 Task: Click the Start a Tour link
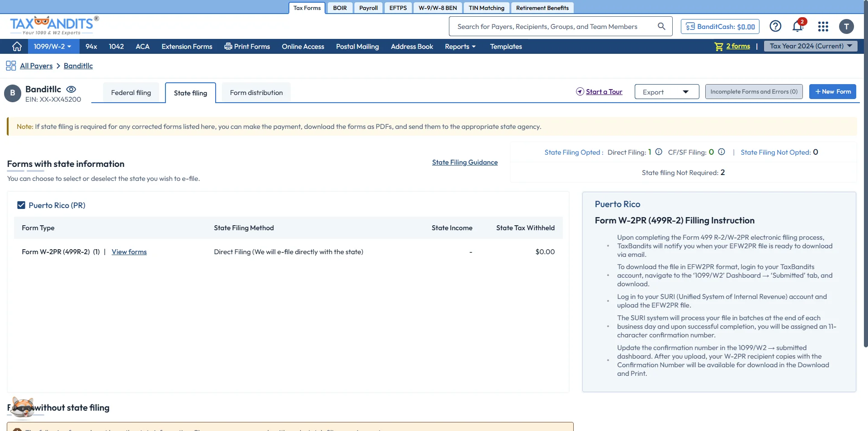pyautogui.click(x=599, y=92)
